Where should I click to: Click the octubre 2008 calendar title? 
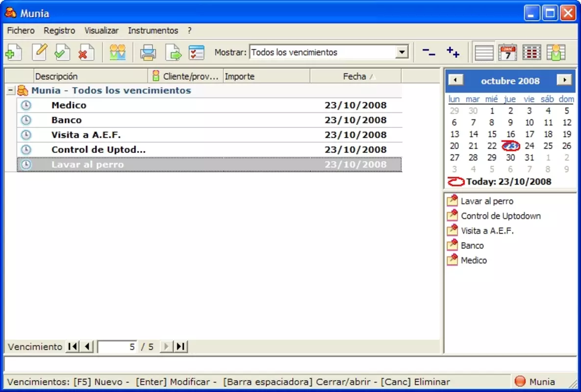point(510,81)
